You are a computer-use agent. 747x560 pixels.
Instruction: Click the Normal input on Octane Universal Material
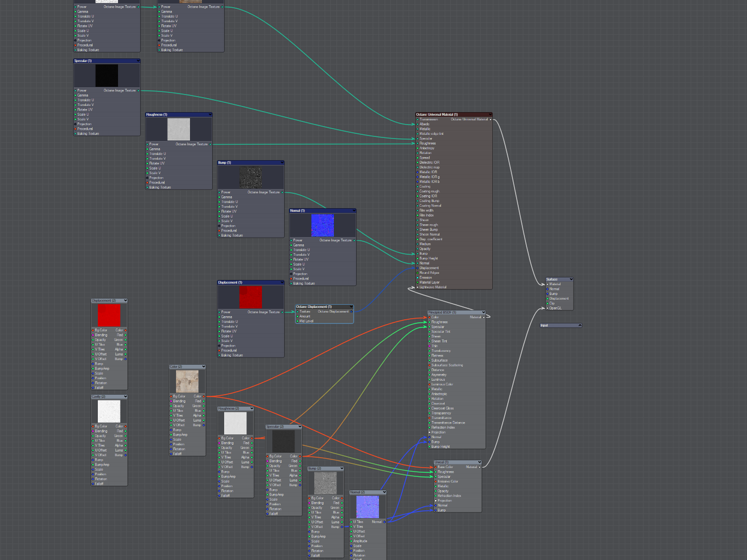pyautogui.click(x=418, y=263)
